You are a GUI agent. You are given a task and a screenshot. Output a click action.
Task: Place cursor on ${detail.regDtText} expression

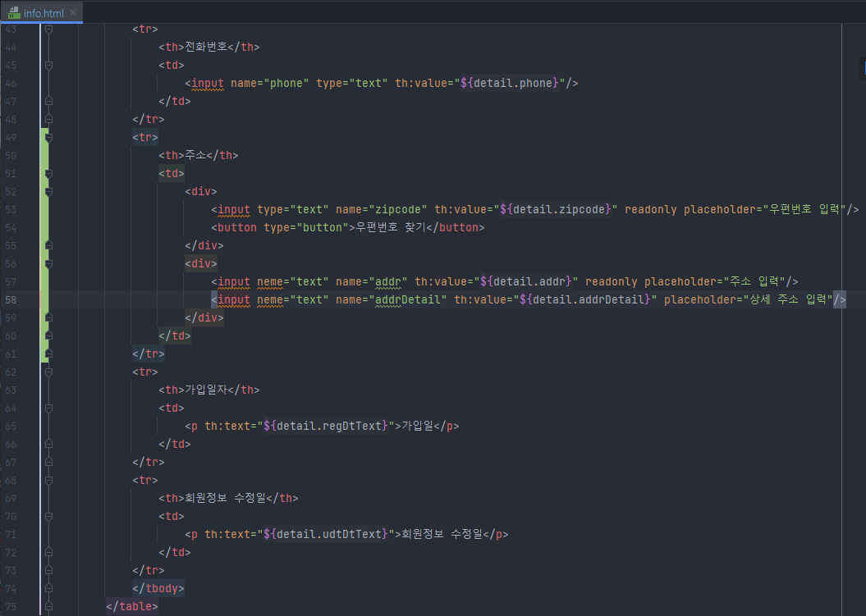pyautogui.click(x=325, y=427)
